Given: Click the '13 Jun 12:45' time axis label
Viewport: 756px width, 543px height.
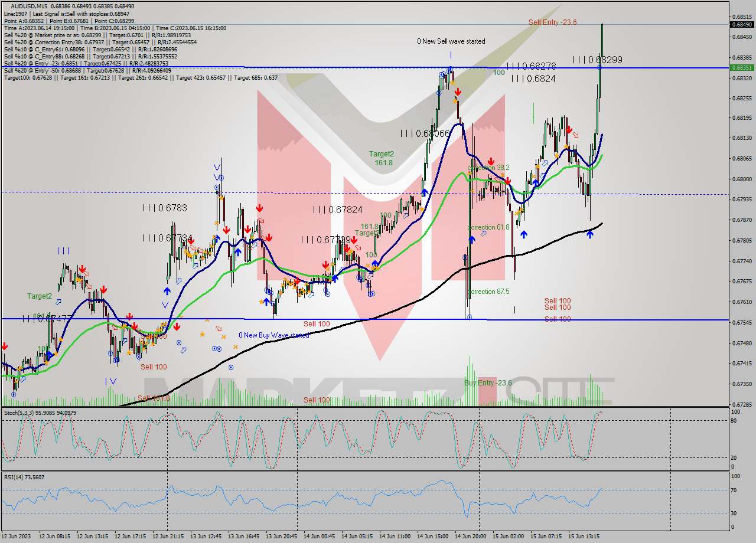Looking at the screenshot, I should [205, 537].
